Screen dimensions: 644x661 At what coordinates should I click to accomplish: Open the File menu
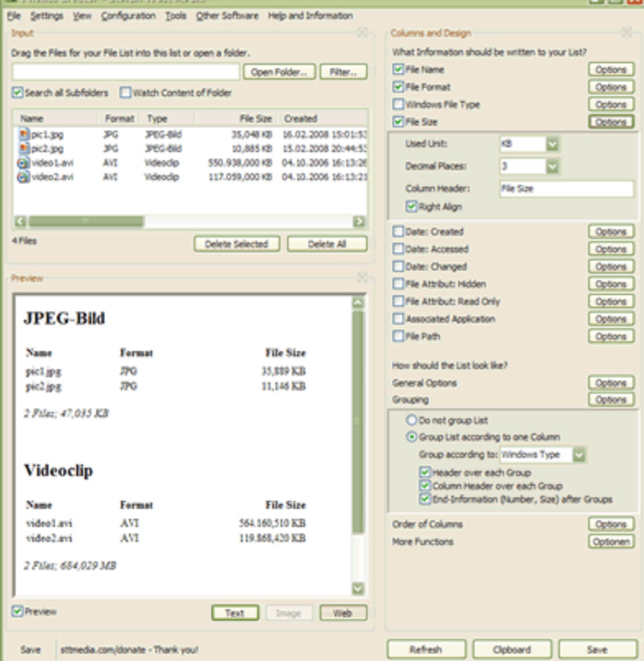(14, 16)
